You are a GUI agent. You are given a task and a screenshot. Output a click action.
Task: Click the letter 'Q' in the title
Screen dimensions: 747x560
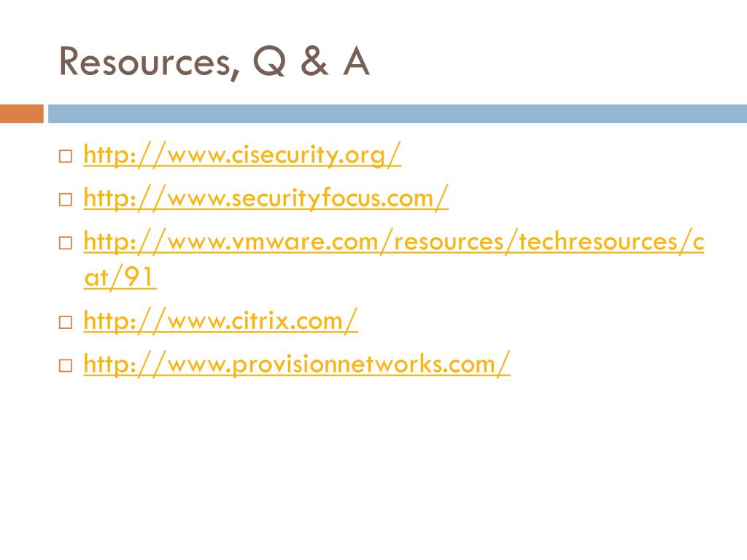click(x=270, y=62)
